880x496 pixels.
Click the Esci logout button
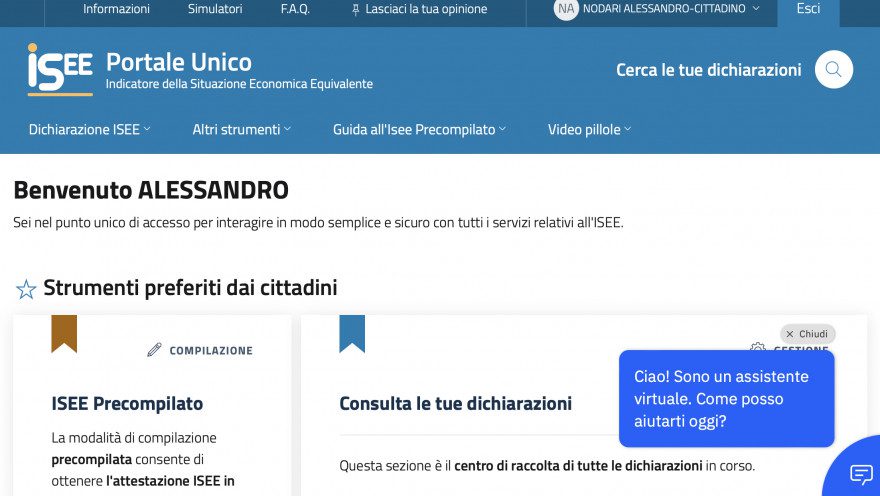click(808, 9)
